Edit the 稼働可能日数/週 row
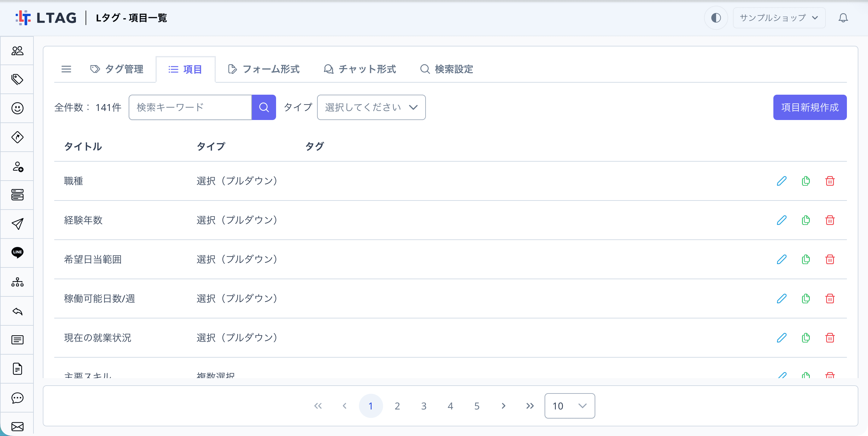The width and height of the screenshot is (868, 436). [782, 299]
